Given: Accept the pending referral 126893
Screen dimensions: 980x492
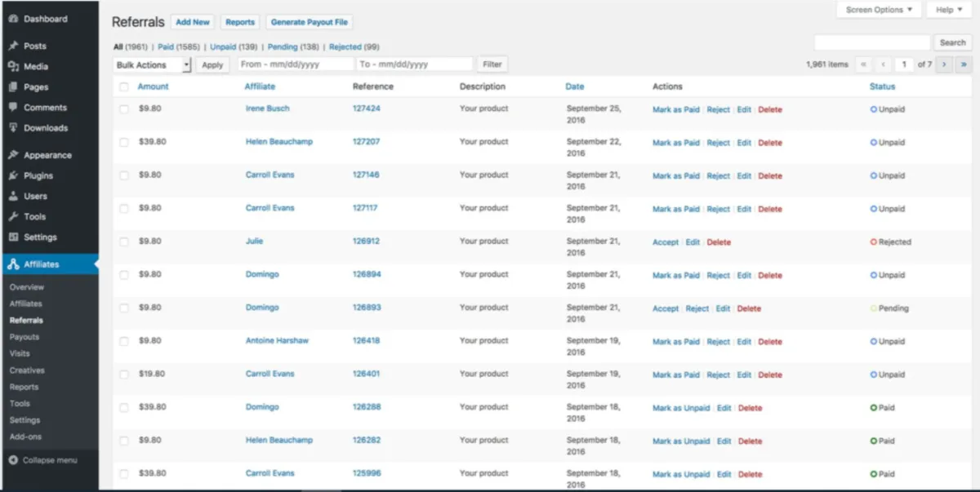Looking at the screenshot, I should click(x=666, y=308).
